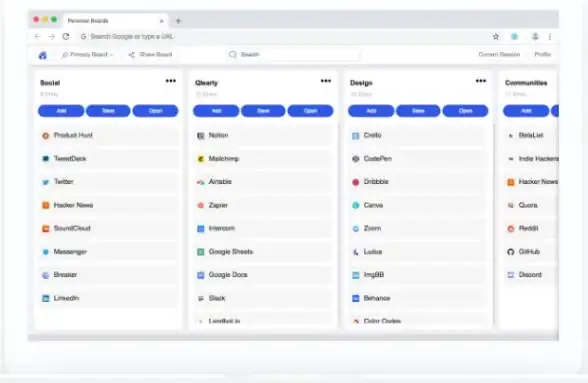The image size is (588, 383).
Task: Click the Google Sheets icon
Action: 201,252
